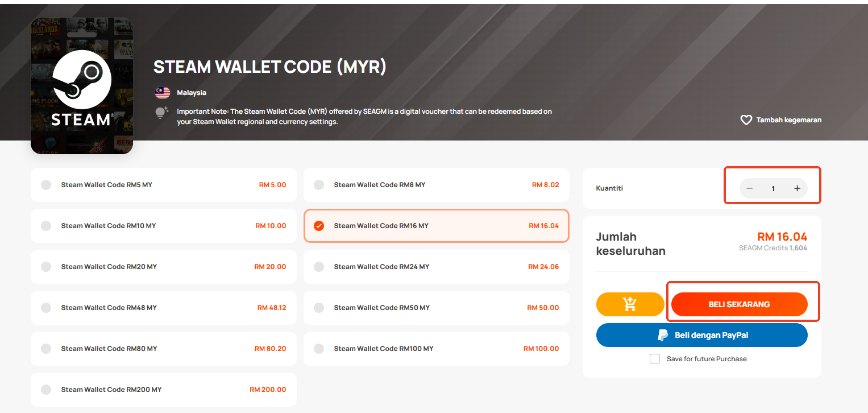868x413 pixels.
Task: Increase quantity with the plus icon
Action: [x=797, y=188]
